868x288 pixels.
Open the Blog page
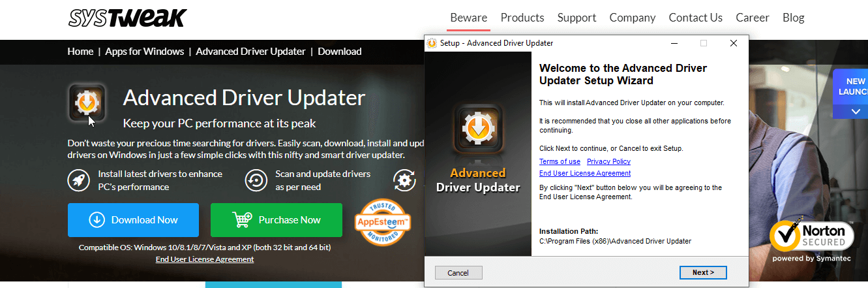[793, 18]
